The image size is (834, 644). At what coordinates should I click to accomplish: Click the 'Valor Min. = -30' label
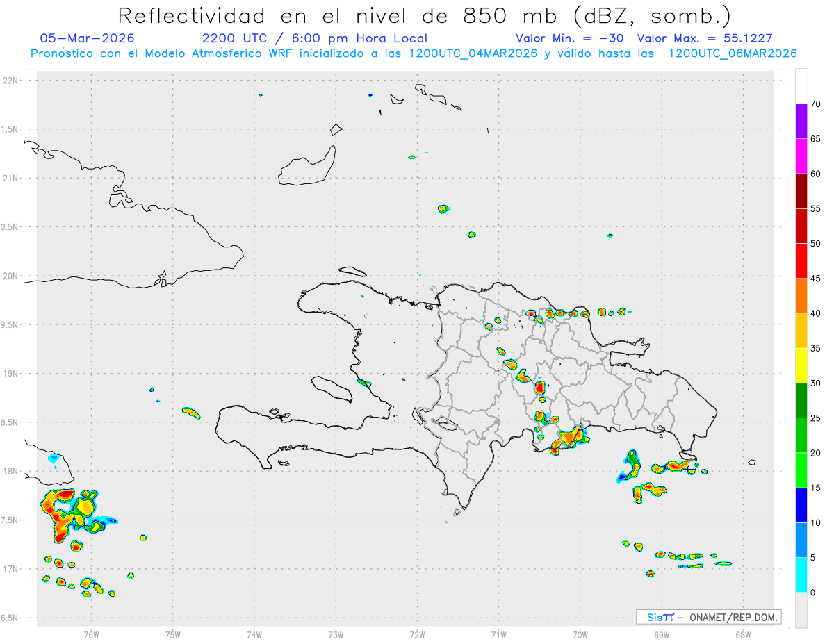coord(571,38)
